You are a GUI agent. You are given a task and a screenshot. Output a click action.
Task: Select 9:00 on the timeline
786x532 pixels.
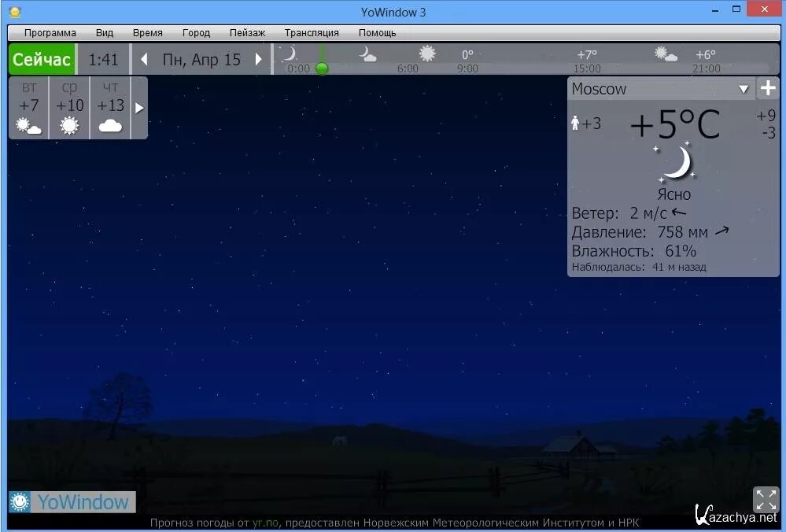(x=467, y=68)
